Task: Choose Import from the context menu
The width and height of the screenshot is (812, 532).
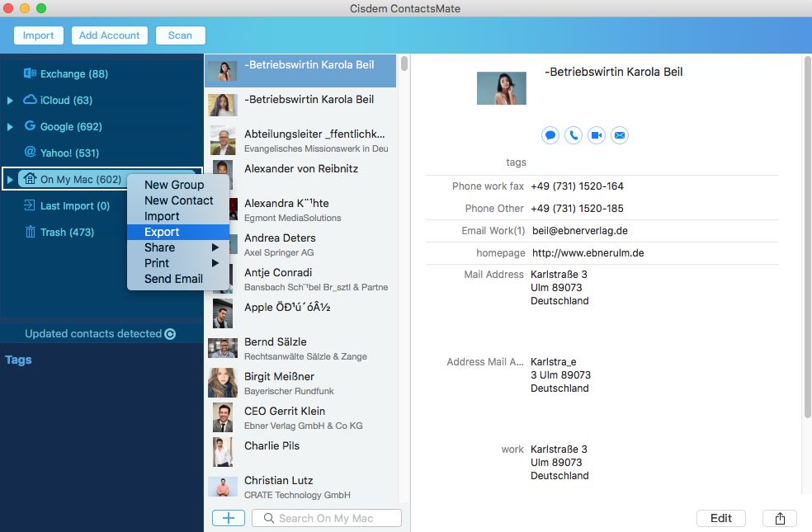Action: pyautogui.click(x=178, y=216)
